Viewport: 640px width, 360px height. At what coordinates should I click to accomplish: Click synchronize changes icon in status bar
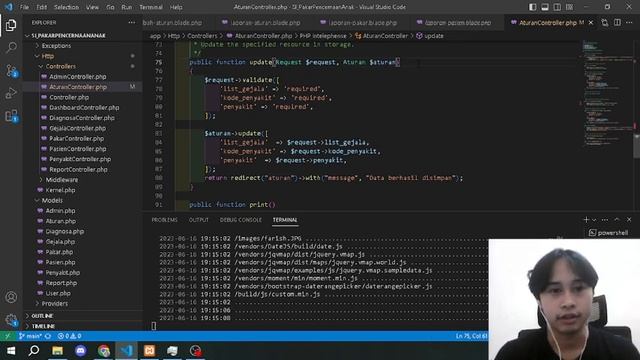[48, 336]
